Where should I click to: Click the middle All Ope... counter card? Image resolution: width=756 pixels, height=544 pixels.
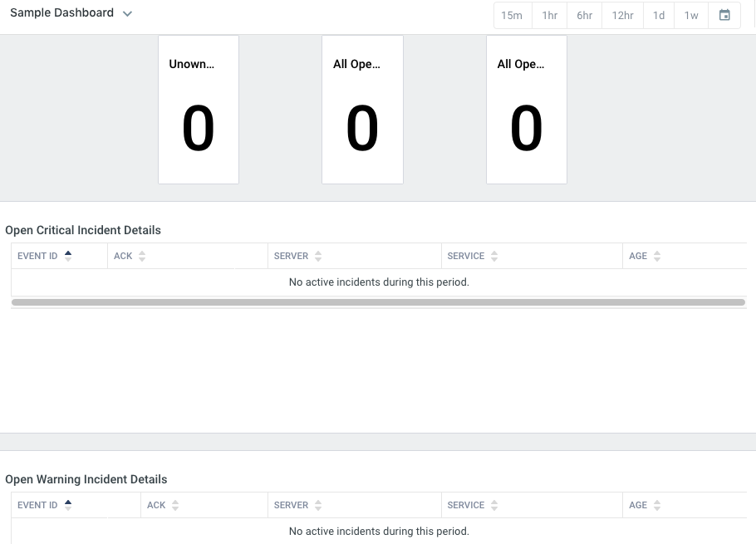pos(362,110)
